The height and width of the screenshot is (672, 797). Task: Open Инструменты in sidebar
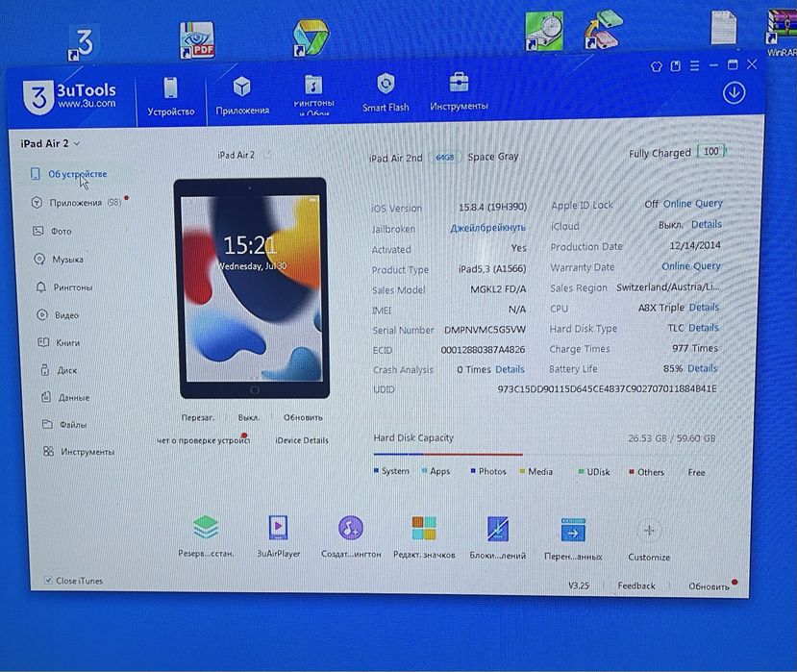pos(79,452)
